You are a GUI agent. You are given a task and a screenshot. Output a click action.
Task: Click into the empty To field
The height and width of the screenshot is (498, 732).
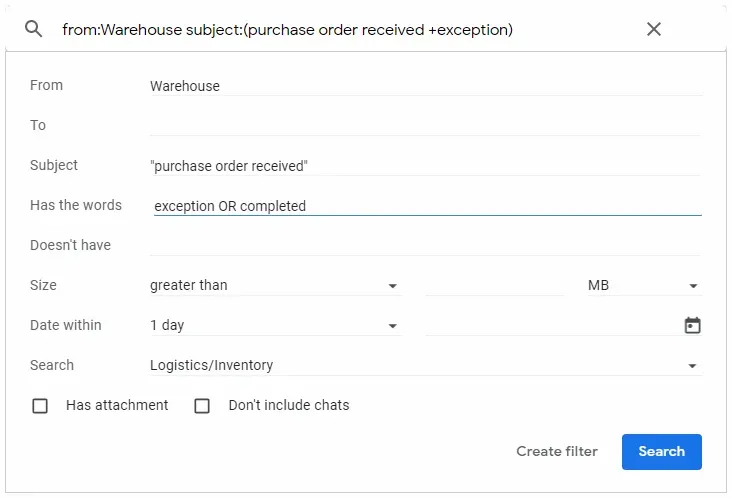pos(426,126)
